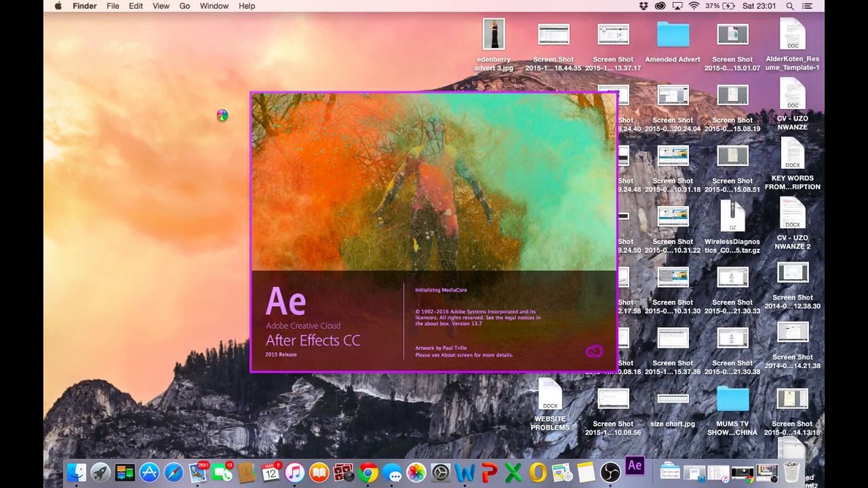The image size is (868, 488).
Task: Open System Preferences gear in Dock
Action: pos(441,472)
